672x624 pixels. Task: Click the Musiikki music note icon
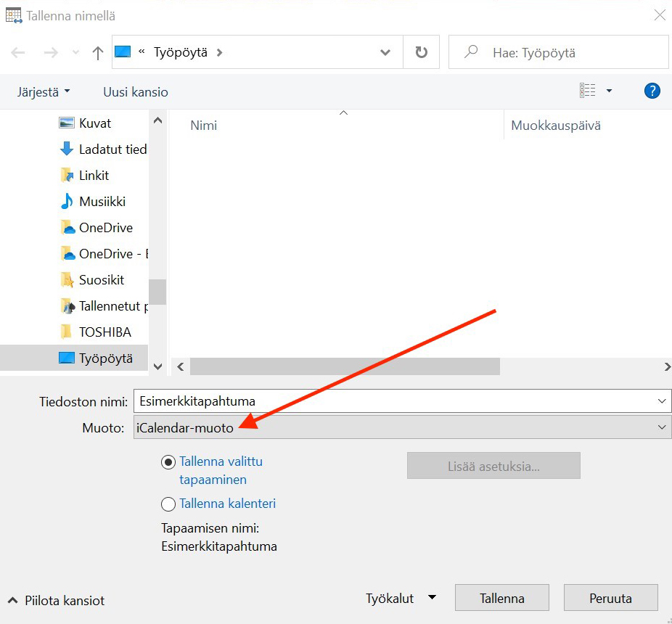coord(67,201)
